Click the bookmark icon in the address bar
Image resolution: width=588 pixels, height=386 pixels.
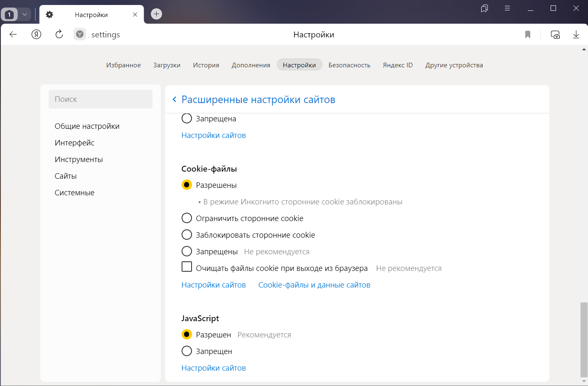point(527,34)
